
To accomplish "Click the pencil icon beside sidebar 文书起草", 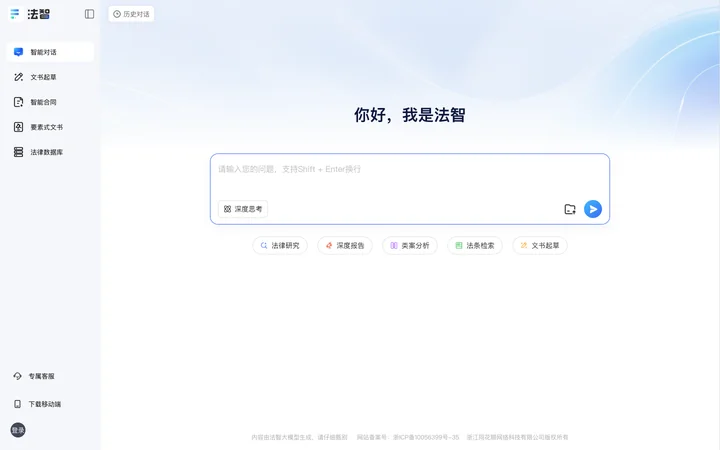I will click(x=18, y=77).
